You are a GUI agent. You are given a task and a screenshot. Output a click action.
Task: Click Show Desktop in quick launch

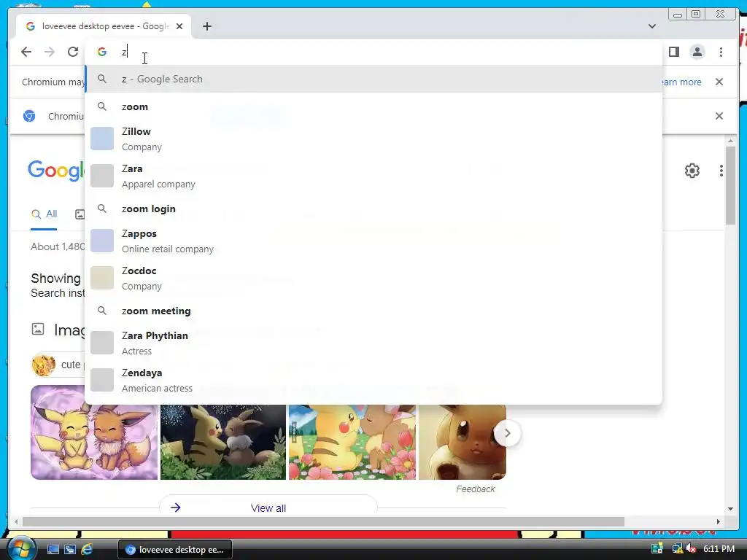(x=53, y=550)
